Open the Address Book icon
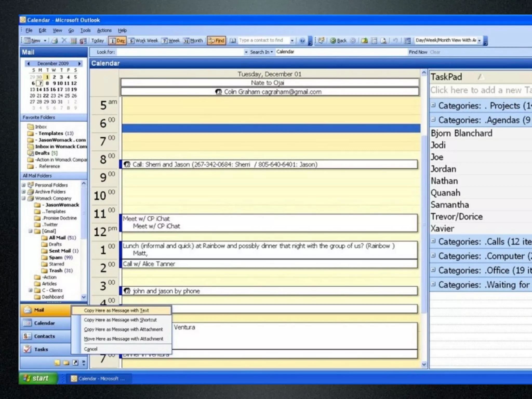The height and width of the screenshot is (399, 532). 233,41
